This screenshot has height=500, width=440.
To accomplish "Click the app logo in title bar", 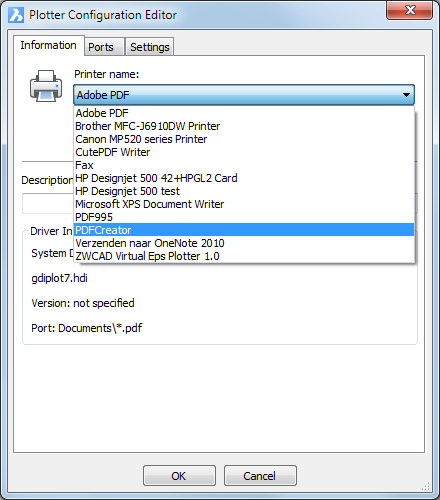I will click(16, 15).
